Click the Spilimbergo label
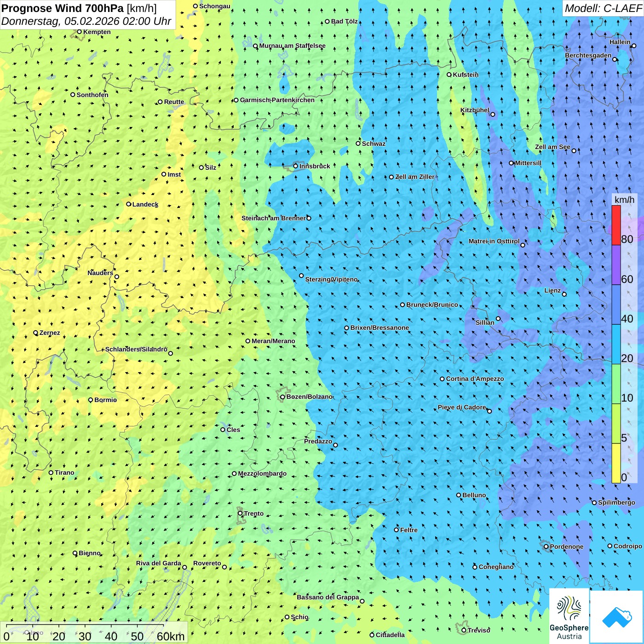This screenshot has width=644, height=644. tap(616, 502)
